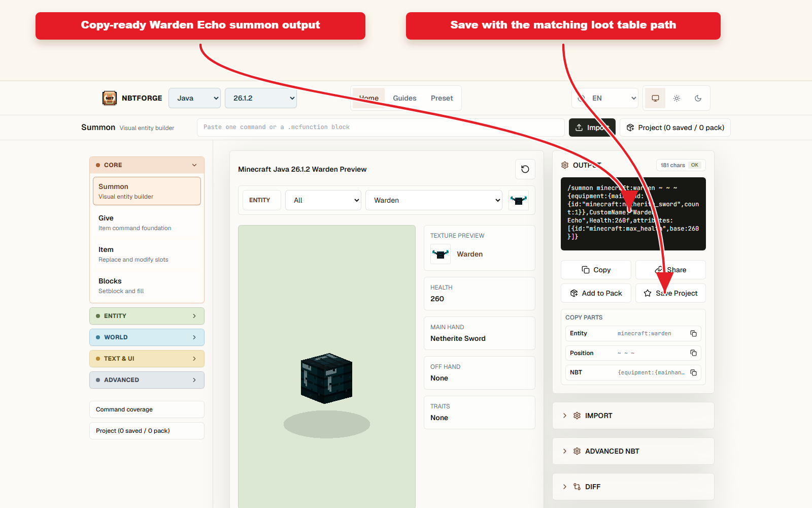
Task: Go to the Home tab
Action: point(369,98)
